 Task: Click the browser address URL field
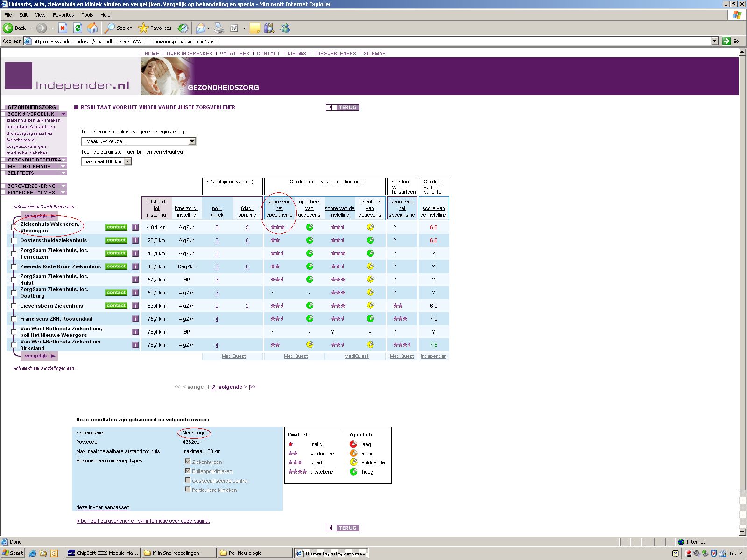[x=371, y=41]
